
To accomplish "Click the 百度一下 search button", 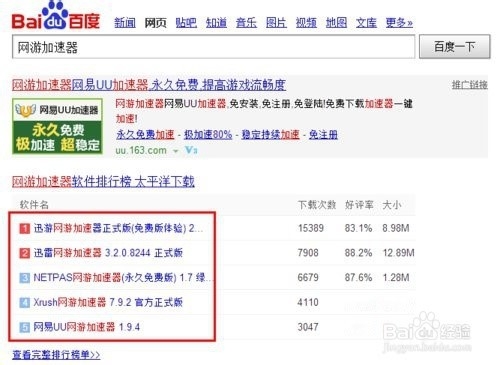I will (455, 47).
